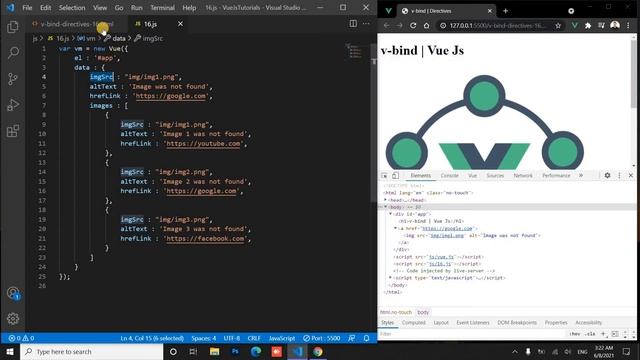Click the js/vue.js link in DOM
Viewport: 640px width, 360px height.
(441, 257)
